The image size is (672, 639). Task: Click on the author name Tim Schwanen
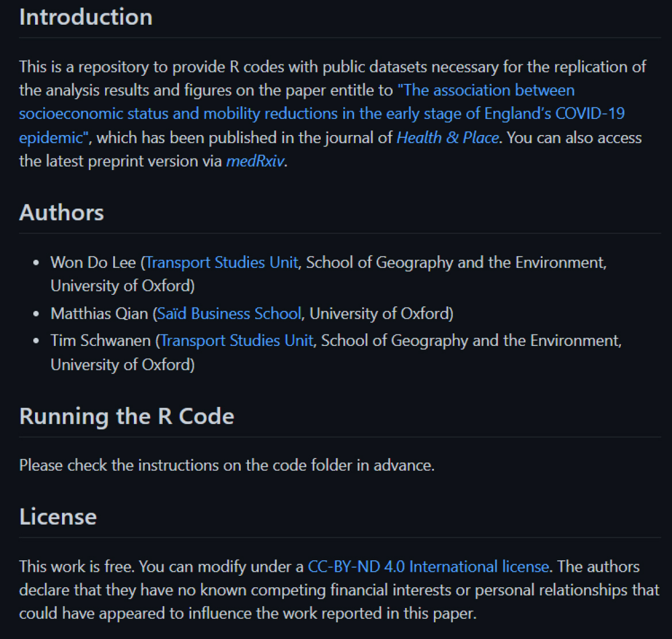[101, 341]
